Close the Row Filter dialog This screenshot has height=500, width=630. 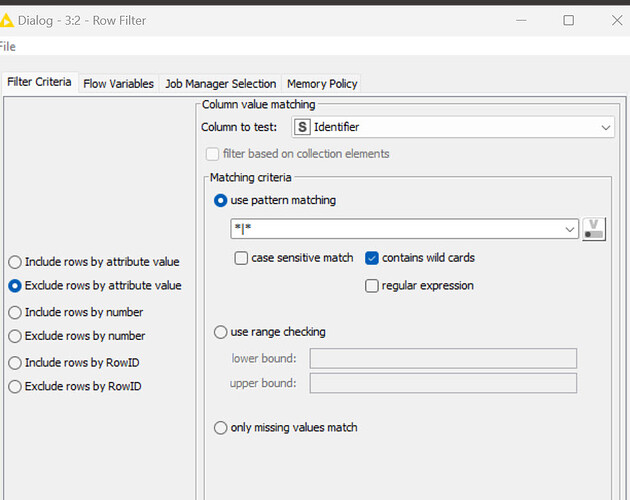click(617, 20)
